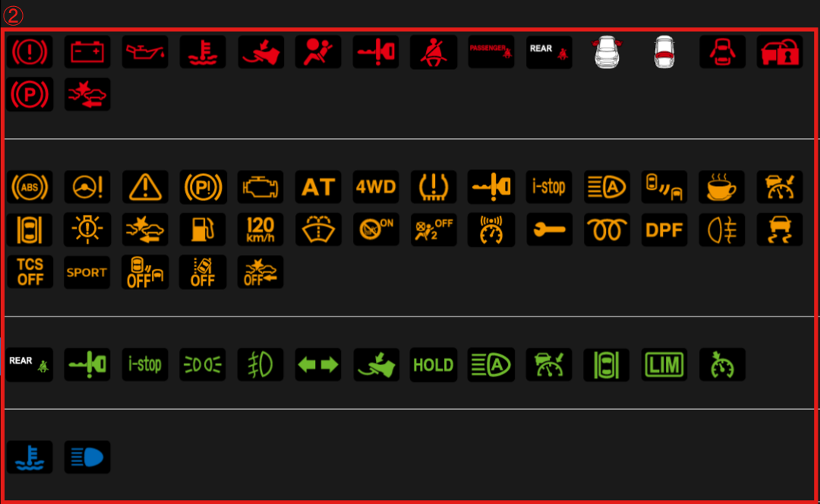Image resolution: width=820 pixels, height=504 pixels.
Task: Select the blue high beam headlight icon
Action: point(87,457)
